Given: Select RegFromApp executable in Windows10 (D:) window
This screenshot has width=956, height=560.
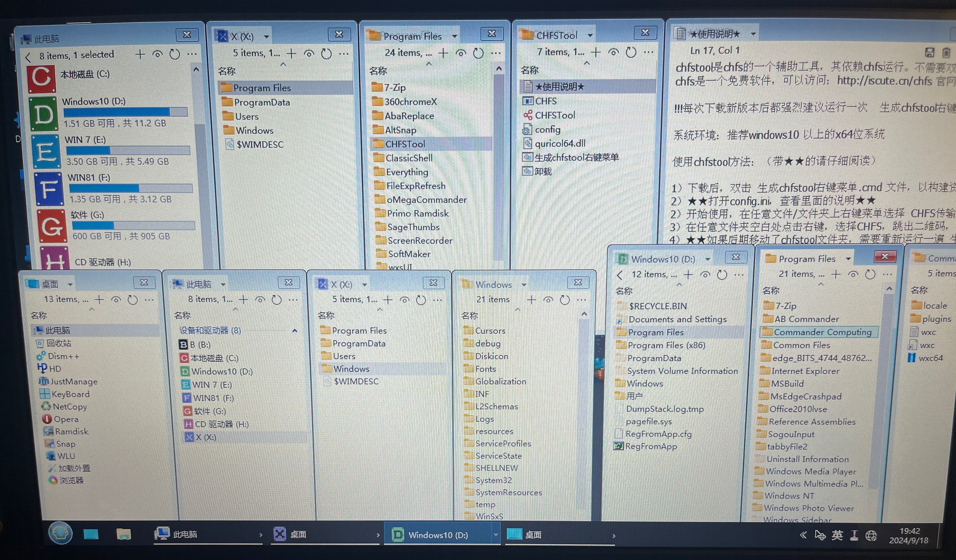Looking at the screenshot, I should (645, 446).
